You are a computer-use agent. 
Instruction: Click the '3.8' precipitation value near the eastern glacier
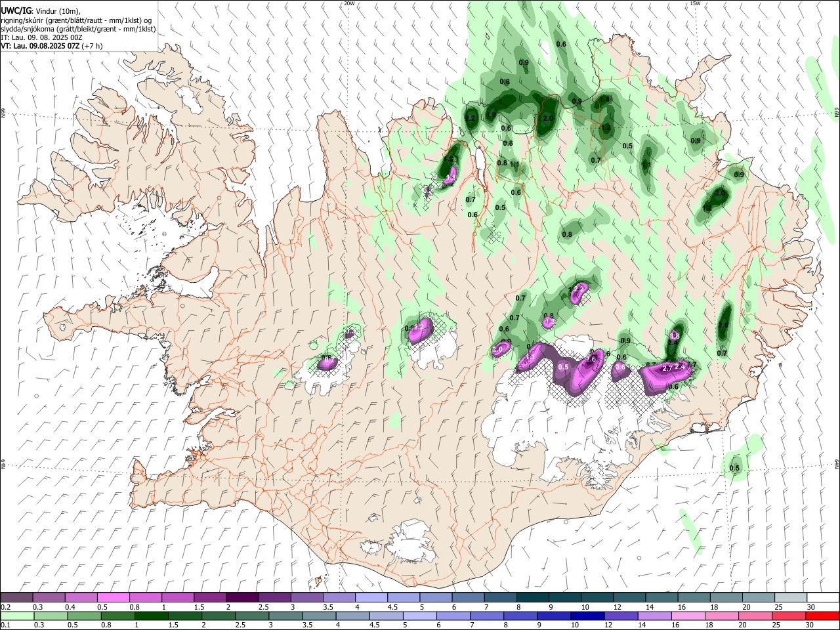pyautogui.click(x=674, y=335)
